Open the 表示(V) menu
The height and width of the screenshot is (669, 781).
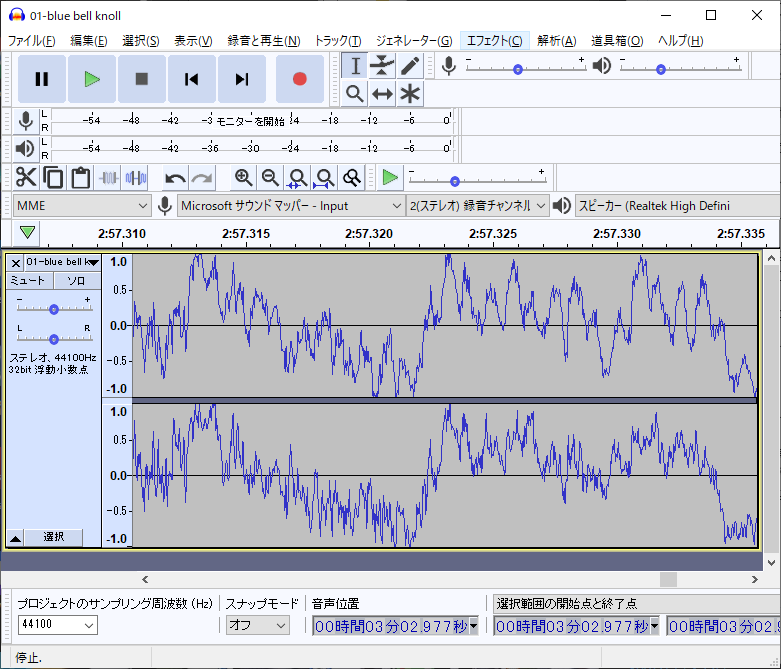193,41
